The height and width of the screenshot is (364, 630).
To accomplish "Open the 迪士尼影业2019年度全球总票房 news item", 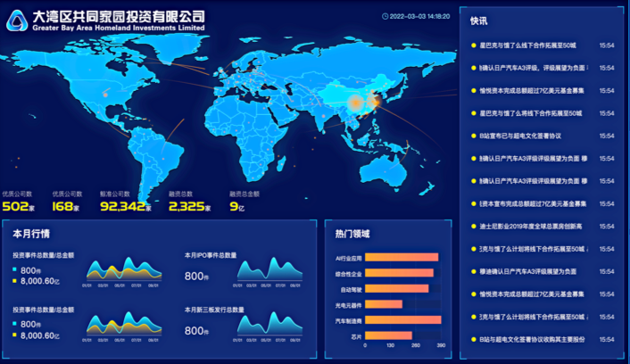I will click(532, 227).
